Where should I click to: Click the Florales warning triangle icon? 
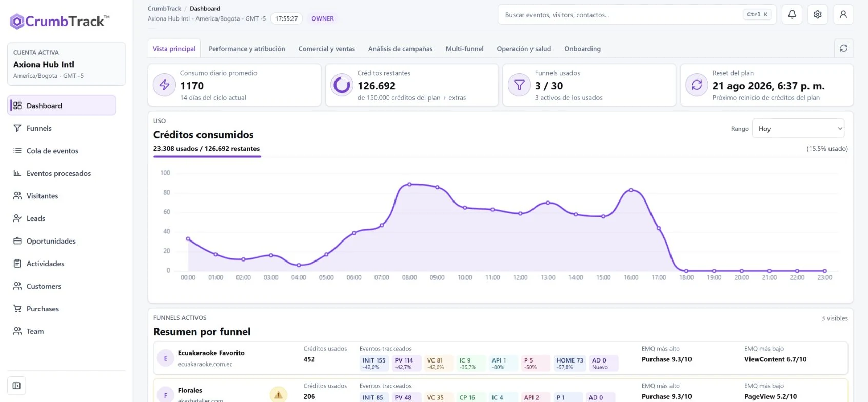tap(279, 395)
